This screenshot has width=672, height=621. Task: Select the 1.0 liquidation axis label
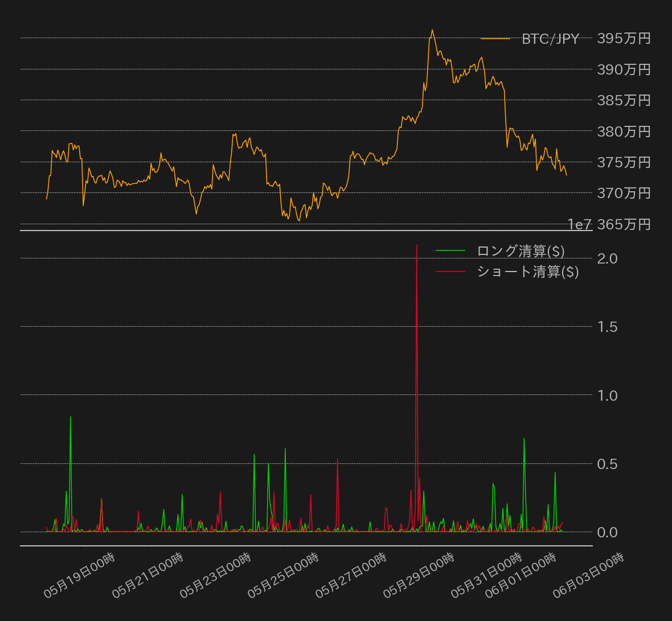coord(607,395)
